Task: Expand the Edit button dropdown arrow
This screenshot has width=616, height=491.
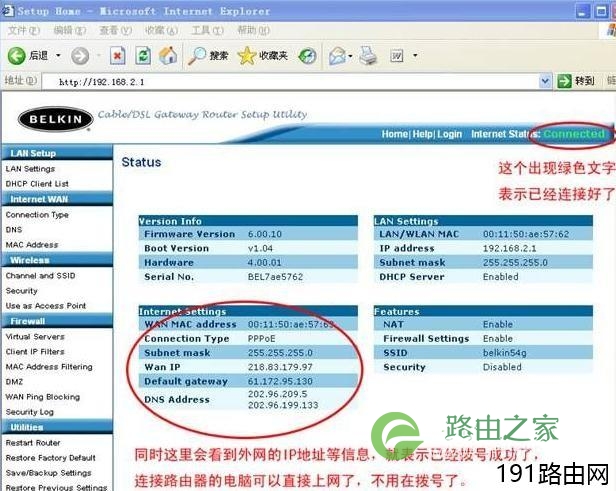Action: click(x=415, y=55)
